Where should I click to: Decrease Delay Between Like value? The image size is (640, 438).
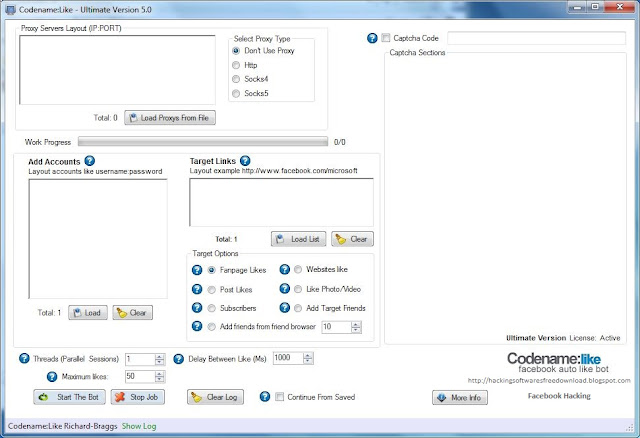tap(308, 361)
